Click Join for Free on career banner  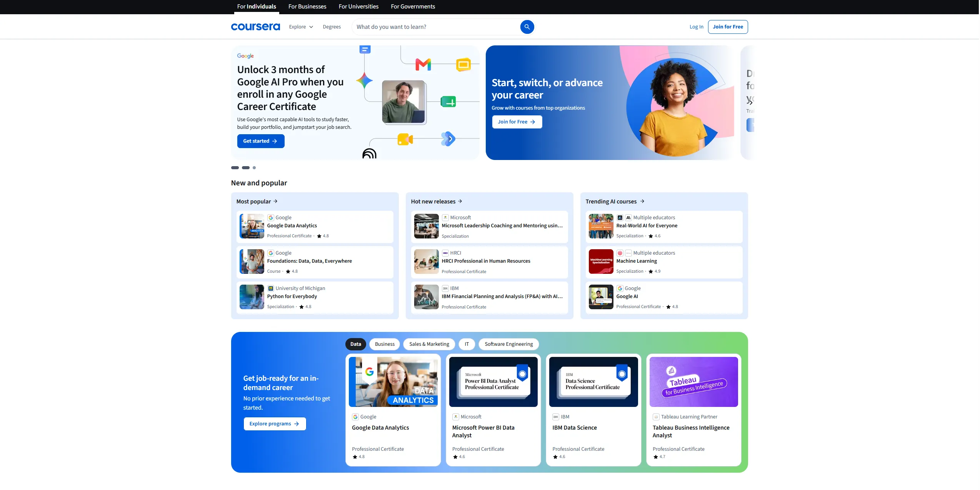(517, 122)
